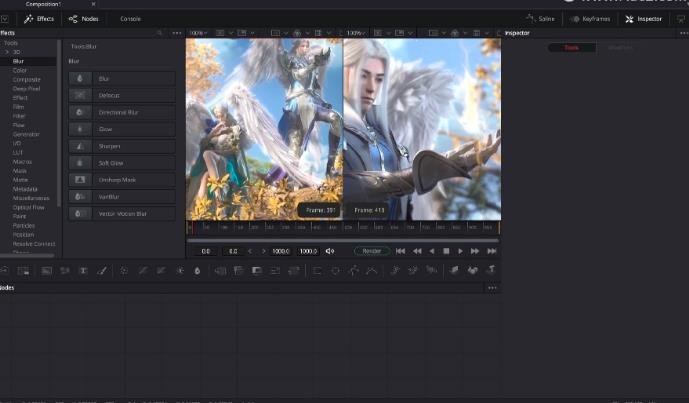This screenshot has width=689, height=403.
Task: Expand the 3D tools category
Action: pos(7,52)
